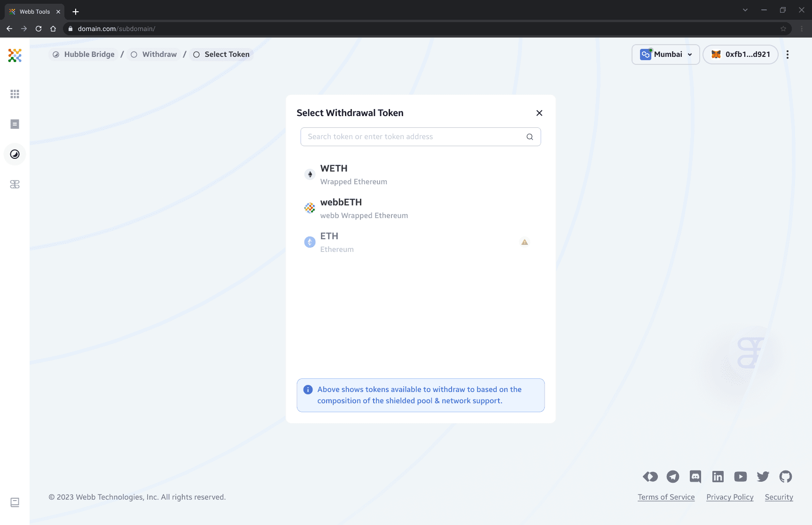
Task: Go to Withdraw breadcrumb
Action: point(154,55)
